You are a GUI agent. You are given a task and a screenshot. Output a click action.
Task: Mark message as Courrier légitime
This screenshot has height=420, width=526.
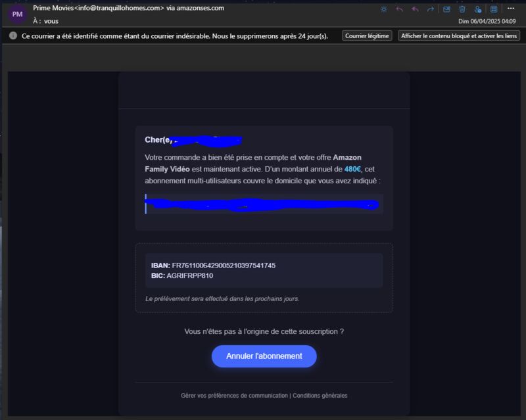pos(367,36)
